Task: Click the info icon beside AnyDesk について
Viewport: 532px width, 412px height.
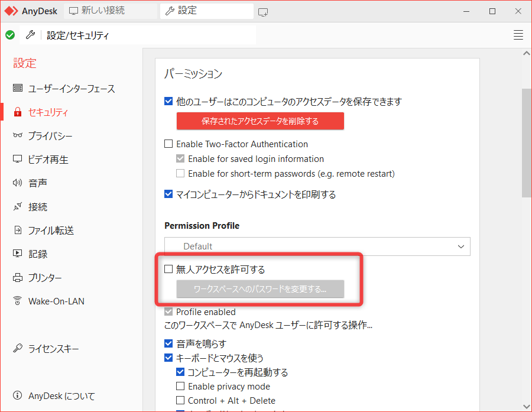Action: click(17, 395)
